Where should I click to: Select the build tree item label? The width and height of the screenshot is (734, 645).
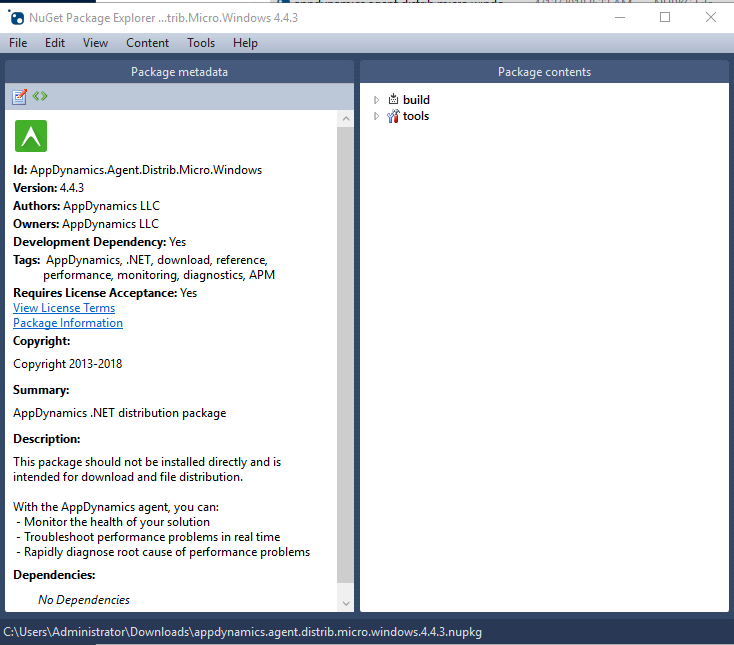[x=416, y=100]
